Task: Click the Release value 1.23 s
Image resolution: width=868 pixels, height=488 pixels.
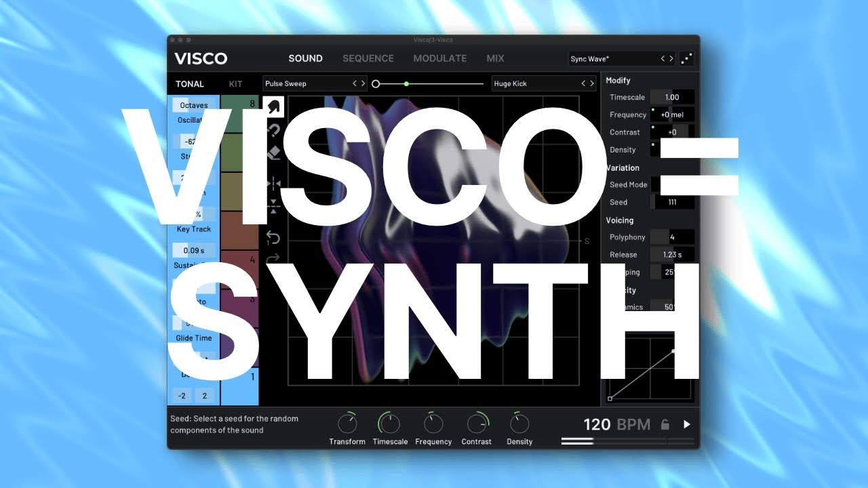Action: coord(672,255)
